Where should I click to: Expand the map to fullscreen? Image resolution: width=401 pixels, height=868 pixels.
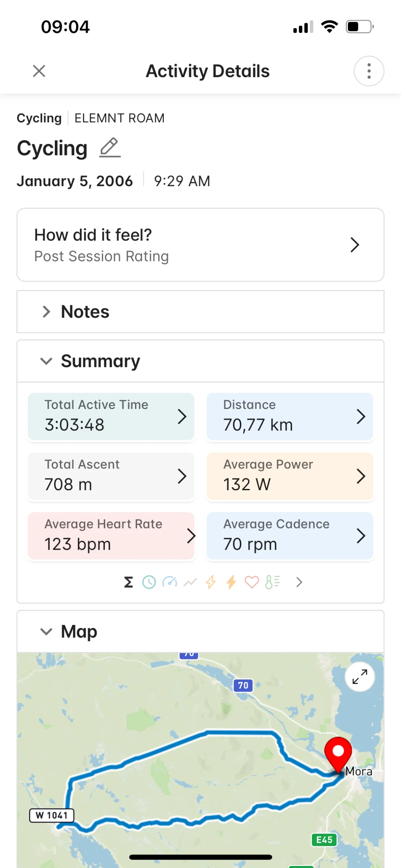360,677
